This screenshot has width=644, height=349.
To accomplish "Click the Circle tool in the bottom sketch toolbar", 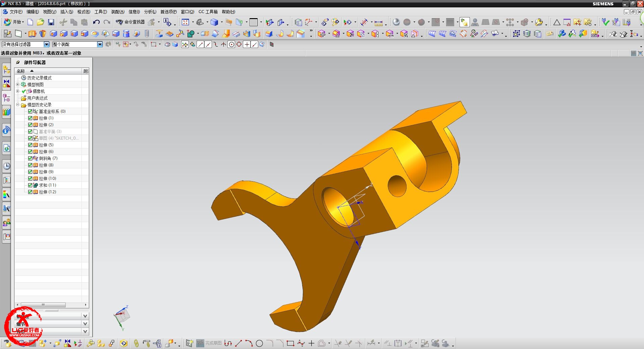I will coord(259,343).
